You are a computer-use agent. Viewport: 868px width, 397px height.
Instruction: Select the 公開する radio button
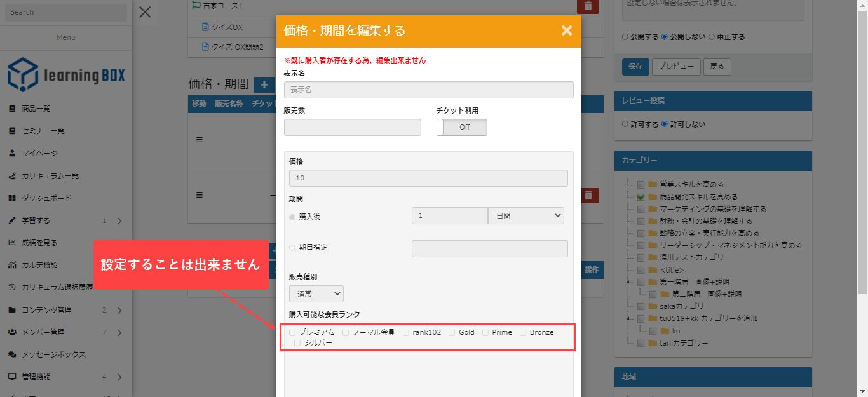pyautogui.click(x=625, y=37)
